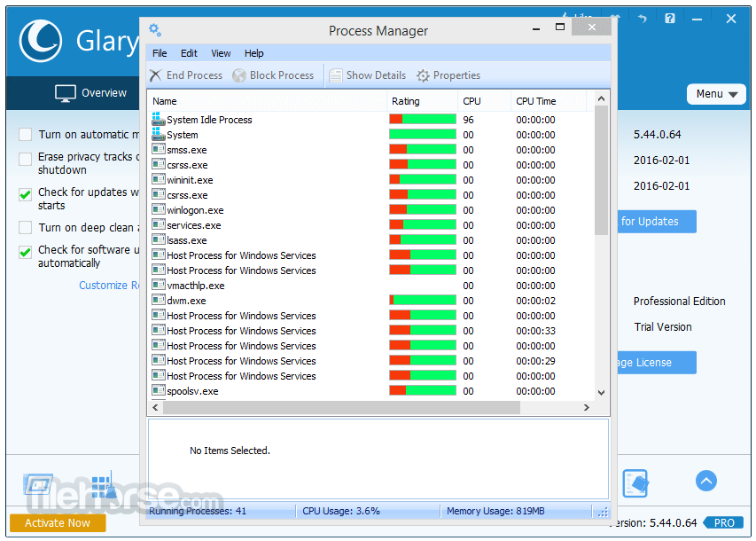
Task: Click the CPU value 96
Action: coord(468,120)
